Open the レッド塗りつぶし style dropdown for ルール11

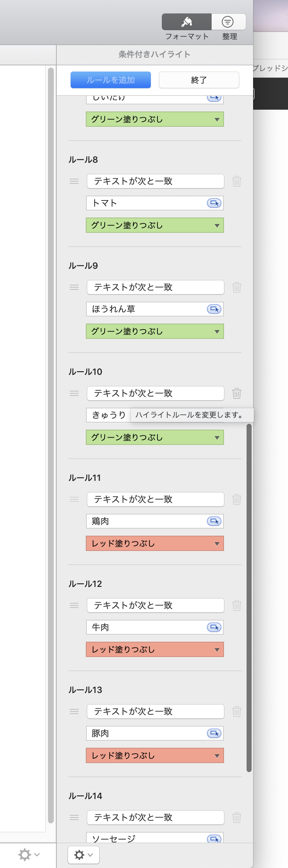tap(155, 543)
